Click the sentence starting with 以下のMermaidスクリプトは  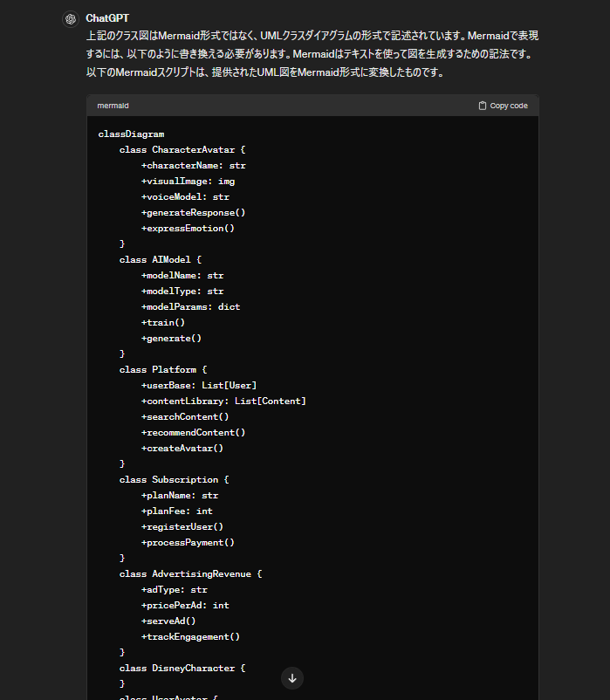coord(265,72)
